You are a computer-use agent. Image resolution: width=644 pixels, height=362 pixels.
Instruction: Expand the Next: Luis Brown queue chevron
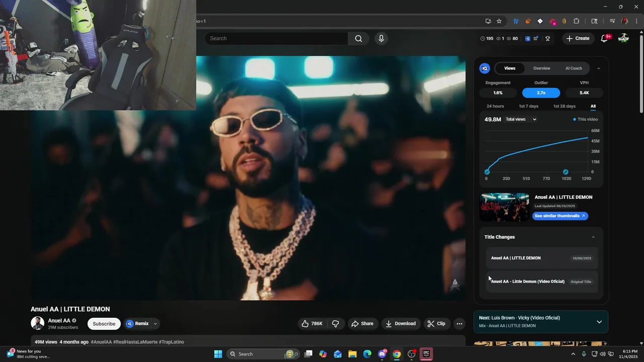[599, 322]
